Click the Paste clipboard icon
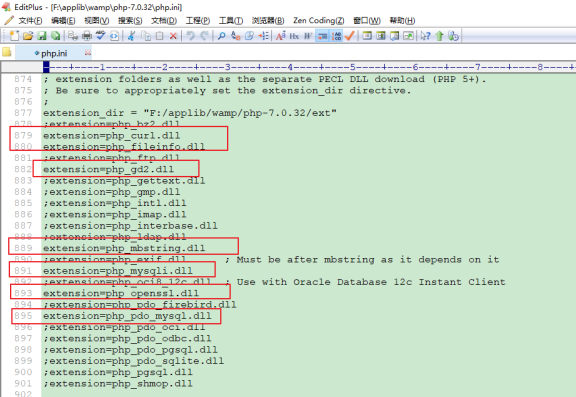576x397 pixels. coord(159,36)
